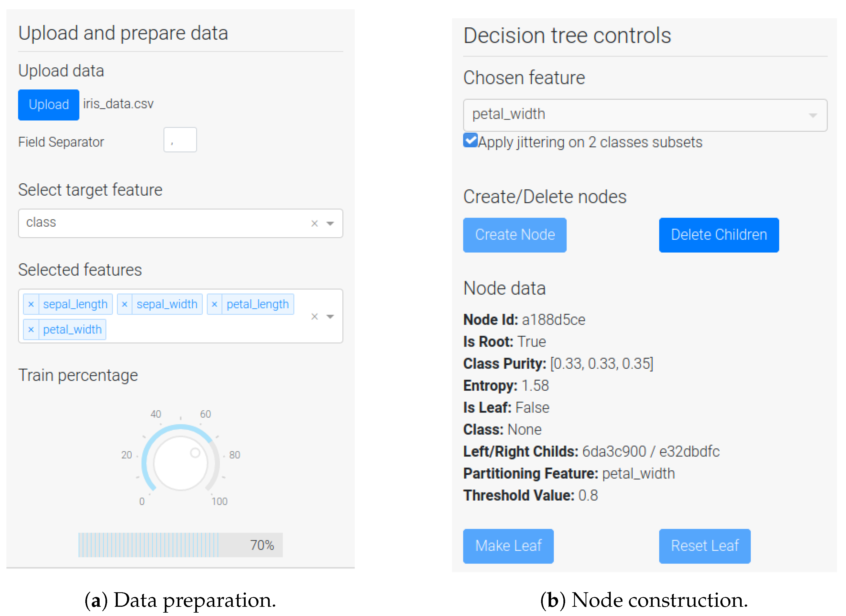Click the 70% train percentage bar
This screenshot has width=846, height=616.
(180, 545)
